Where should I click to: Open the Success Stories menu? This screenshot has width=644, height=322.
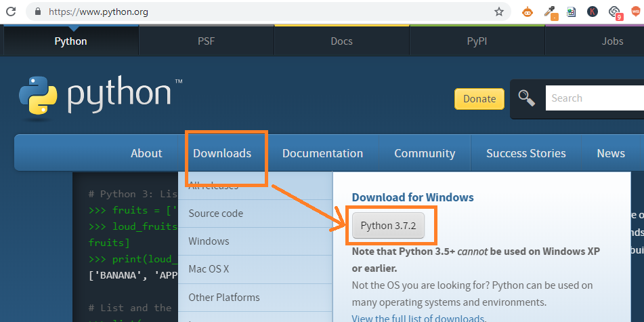pos(525,153)
